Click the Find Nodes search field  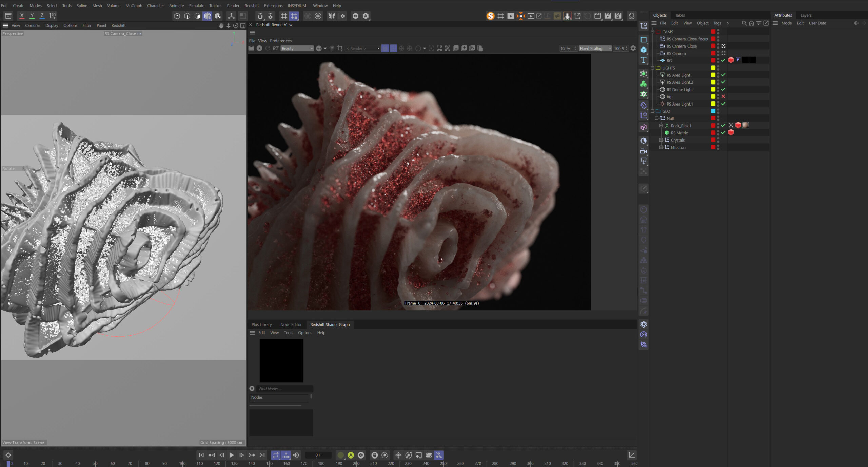coord(285,389)
